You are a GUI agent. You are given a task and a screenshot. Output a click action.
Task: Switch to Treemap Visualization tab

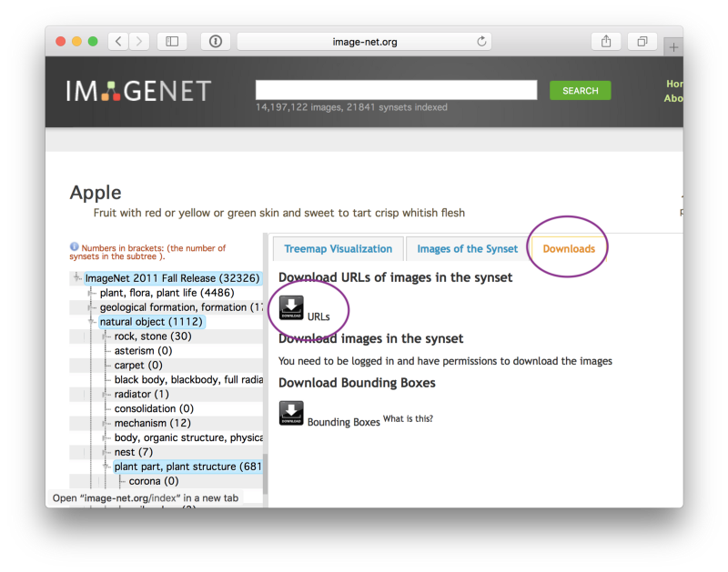[338, 248]
